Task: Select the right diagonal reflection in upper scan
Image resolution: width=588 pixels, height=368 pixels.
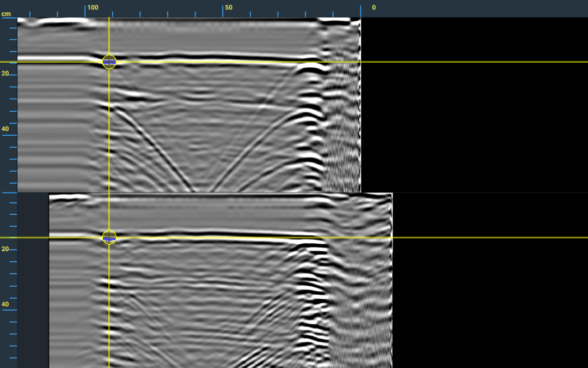Action: 250,147
